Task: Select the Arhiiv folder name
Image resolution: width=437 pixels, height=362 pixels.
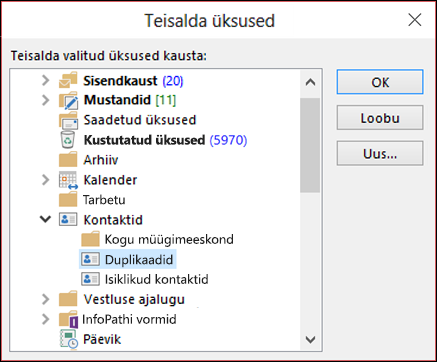Action: point(101,160)
